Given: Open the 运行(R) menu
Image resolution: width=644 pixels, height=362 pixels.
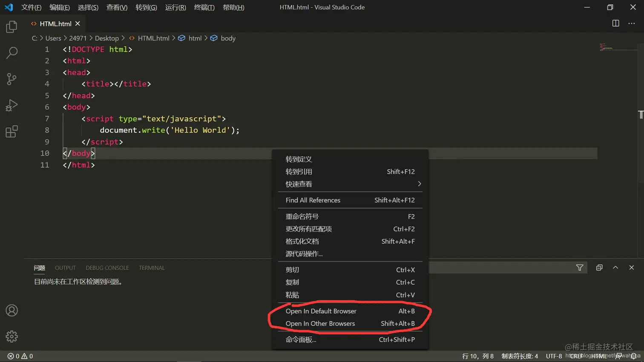Looking at the screenshot, I should pos(175,7).
